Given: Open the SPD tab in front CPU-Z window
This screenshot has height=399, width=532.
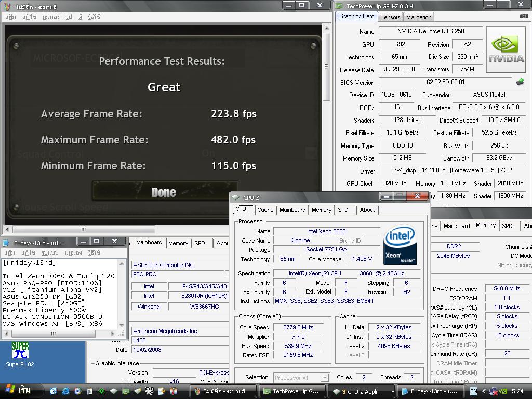Looking at the screenshot, I should coord(343,210).
